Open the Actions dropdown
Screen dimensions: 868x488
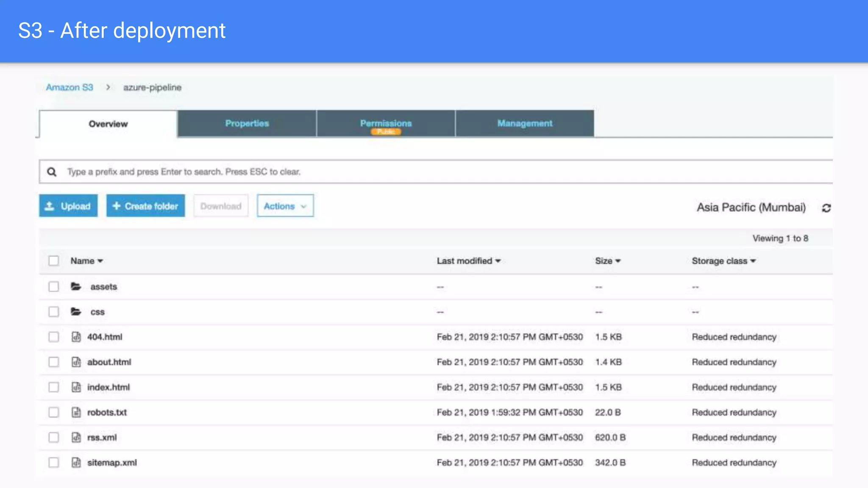285,206
